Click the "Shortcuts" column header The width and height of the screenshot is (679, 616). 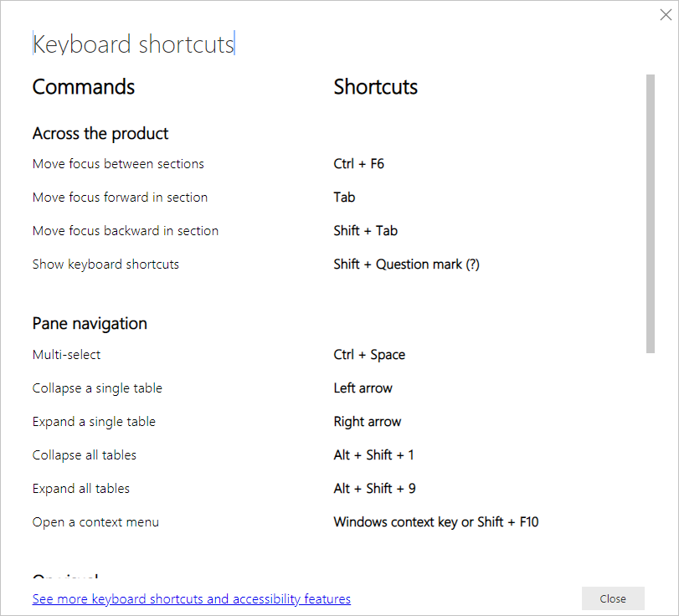coord(375,86)
